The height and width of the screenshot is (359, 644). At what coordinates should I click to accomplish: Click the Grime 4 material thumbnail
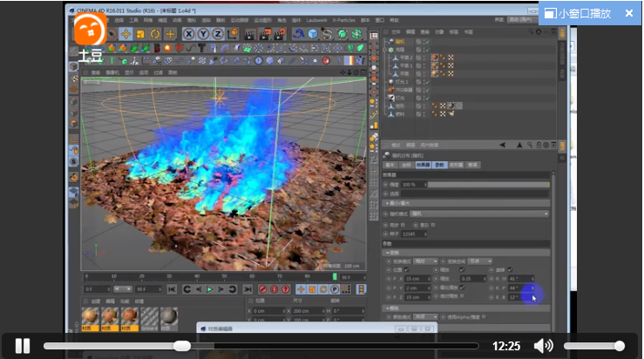149,318
